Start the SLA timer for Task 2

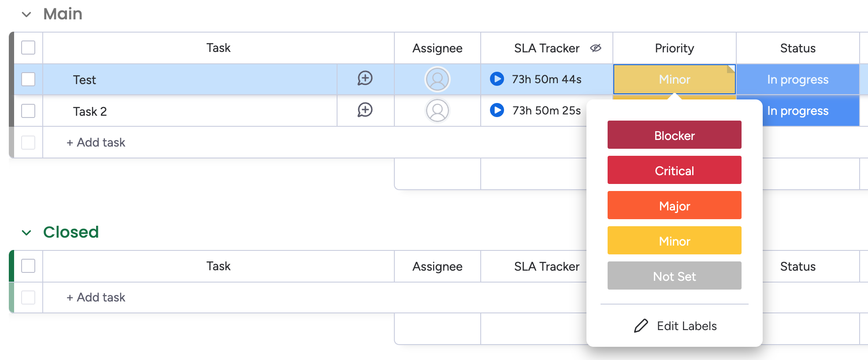[497, 110]
